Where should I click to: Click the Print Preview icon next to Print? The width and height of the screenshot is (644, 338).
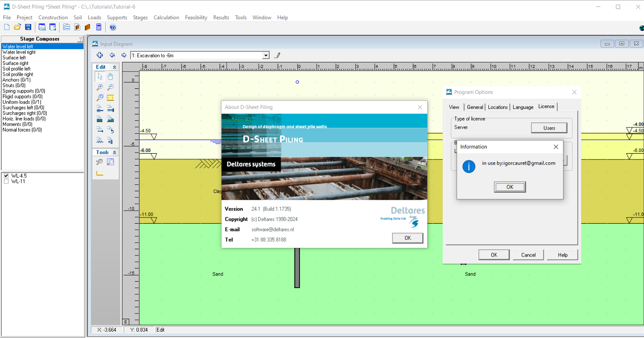52,27
